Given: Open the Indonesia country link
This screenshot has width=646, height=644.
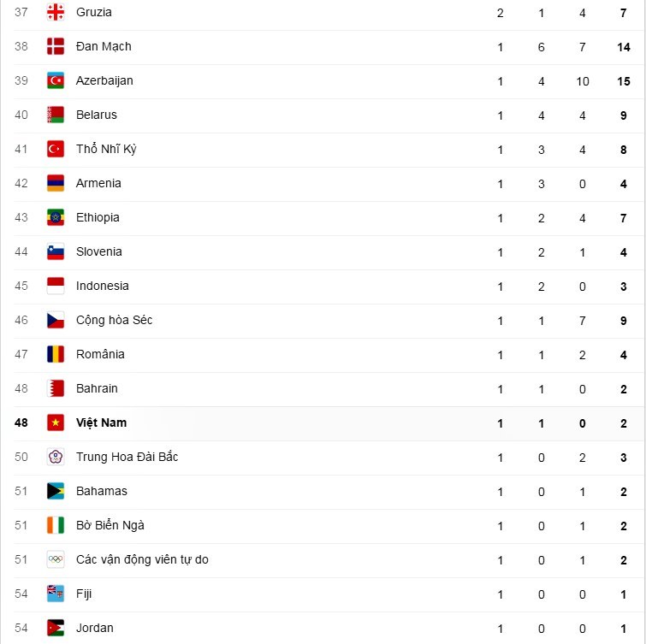Looking at the screenshot, I should click(x=102, y=286).
